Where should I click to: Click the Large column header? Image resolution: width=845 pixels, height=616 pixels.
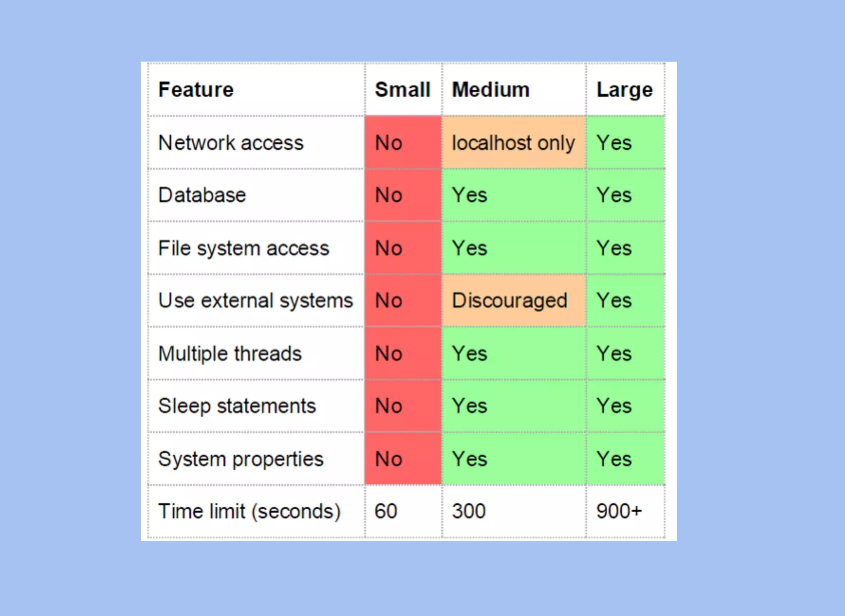tap(625, 90)
